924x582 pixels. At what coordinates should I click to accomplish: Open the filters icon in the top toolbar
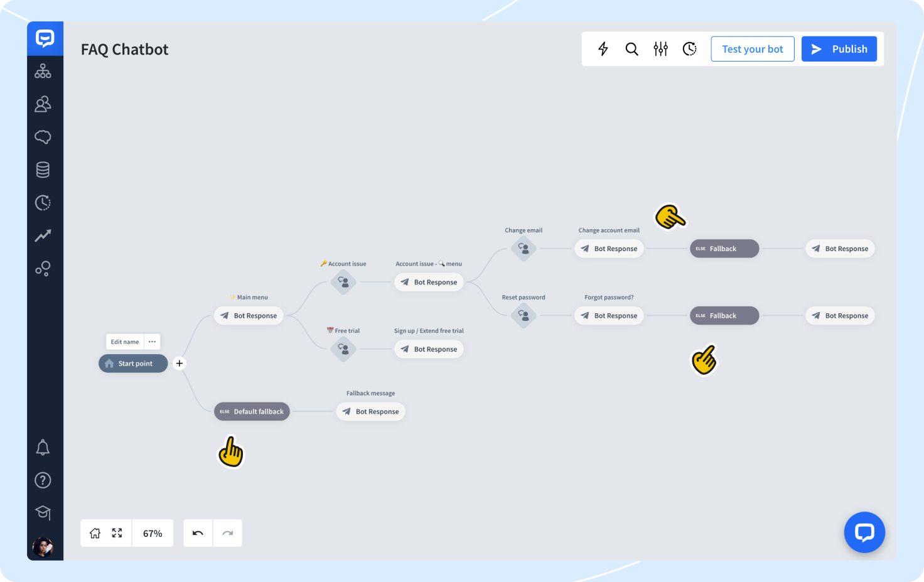tap(660, 48)
